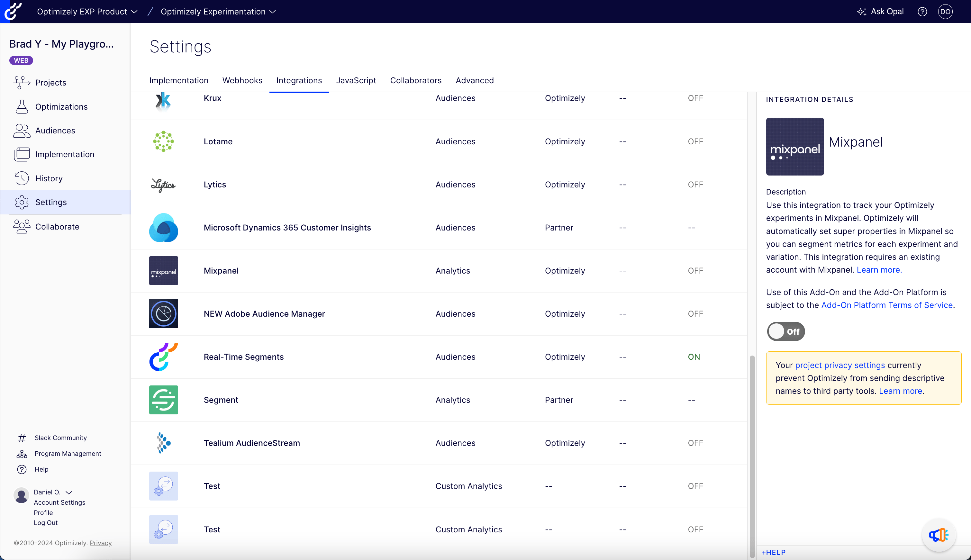Click the Real-Time Segments logo
The height and width of the screenshot is (560, 971).
163,357
